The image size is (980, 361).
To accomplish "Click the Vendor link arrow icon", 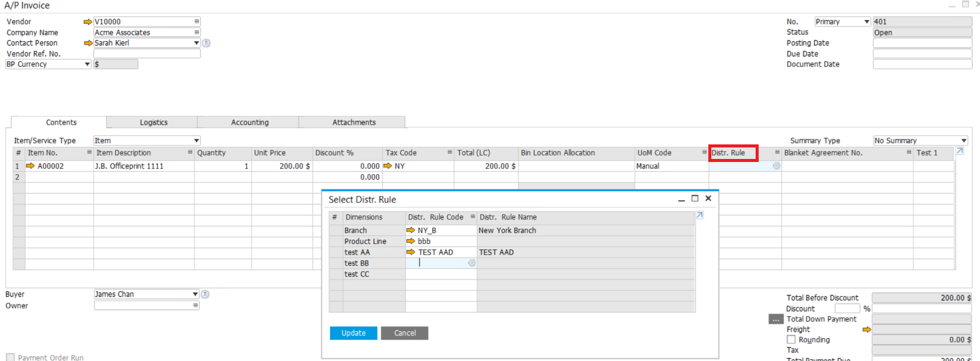I will [x=88, y=22].
